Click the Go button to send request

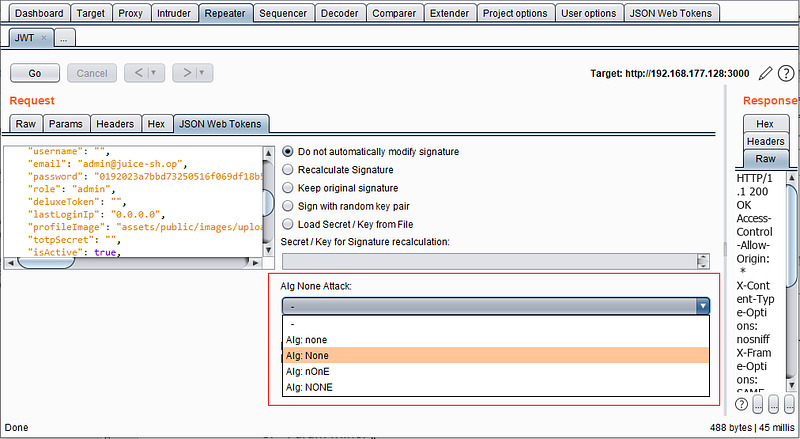click(35, 73)
